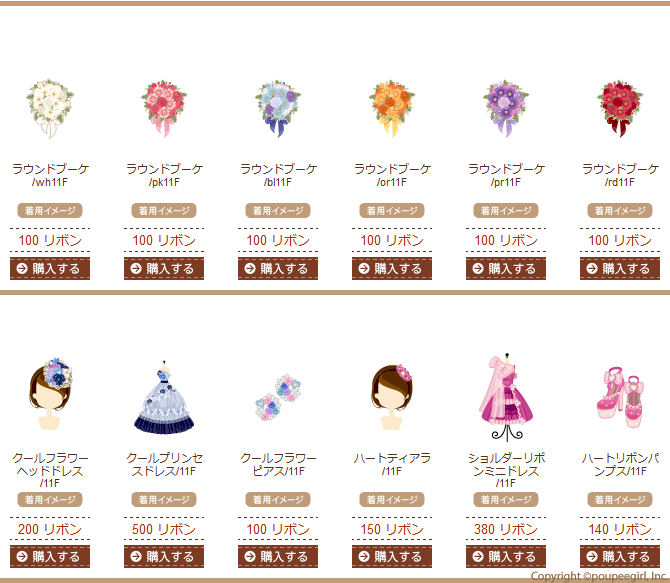Open the red round bouquet picture

tap(620, 108)
